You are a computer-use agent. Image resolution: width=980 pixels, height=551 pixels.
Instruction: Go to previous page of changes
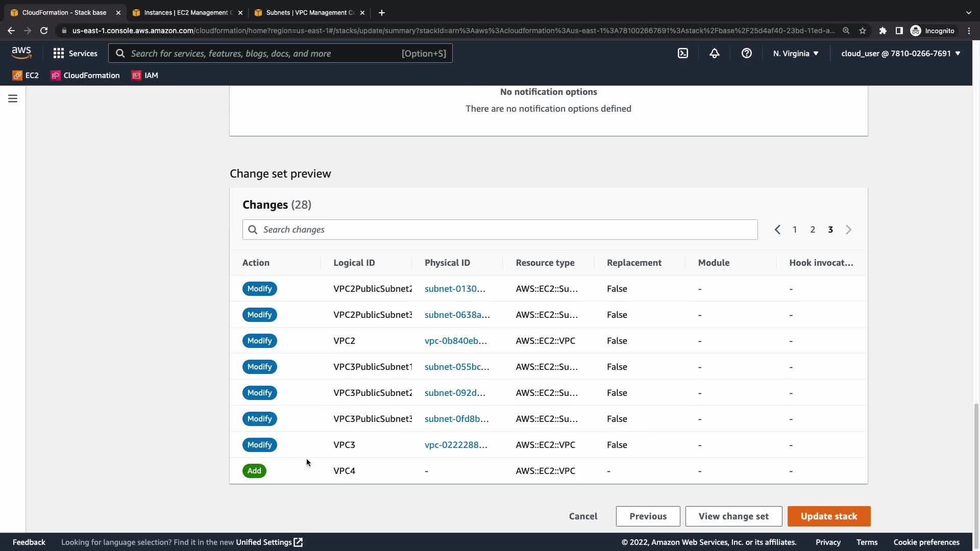tap(777, 230)
